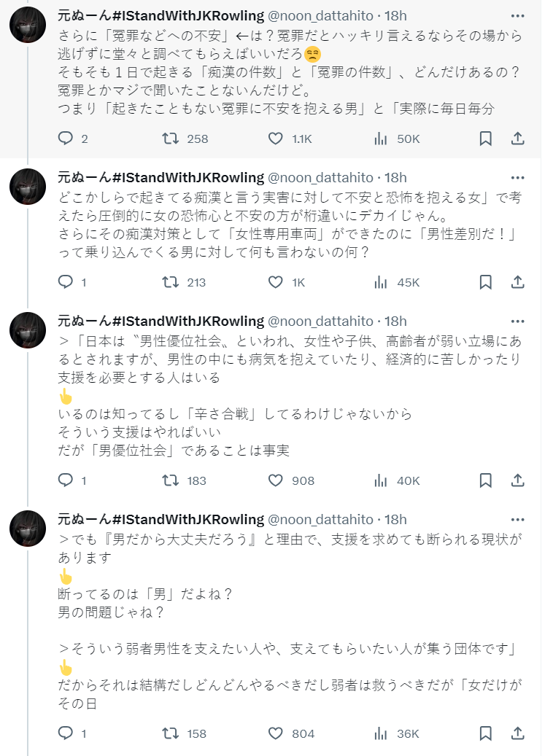
Task: Open more options on the 40K views tweet
Action: click(x=517, y=321)
